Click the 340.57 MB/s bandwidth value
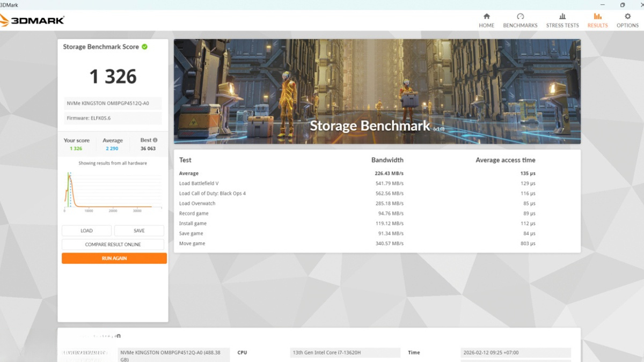This screenshot has width=644, height=362. [x=390, y=243]
